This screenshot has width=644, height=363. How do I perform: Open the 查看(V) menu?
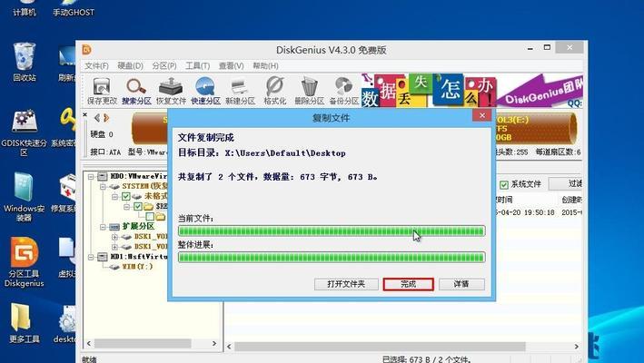[231, 66]
